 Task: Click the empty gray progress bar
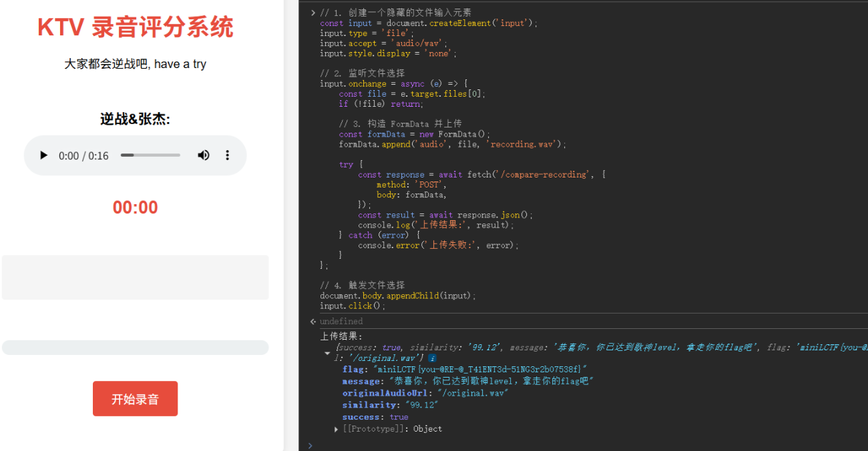pos(135,348)
